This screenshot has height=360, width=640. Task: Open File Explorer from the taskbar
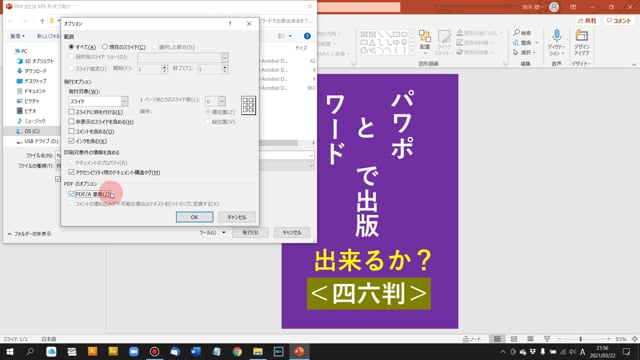[x=258, y=351]
